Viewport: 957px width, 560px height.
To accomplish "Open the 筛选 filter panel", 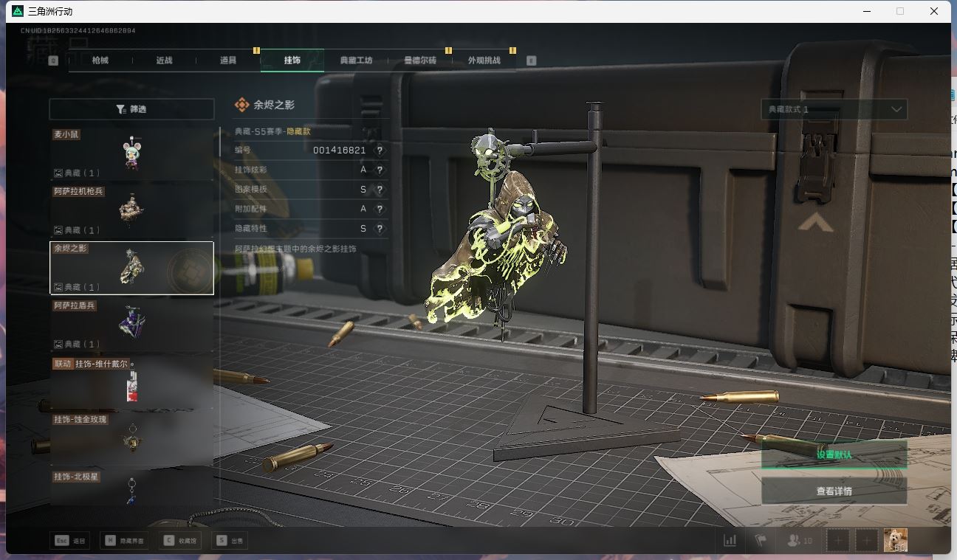I will (x=131, y=109).
